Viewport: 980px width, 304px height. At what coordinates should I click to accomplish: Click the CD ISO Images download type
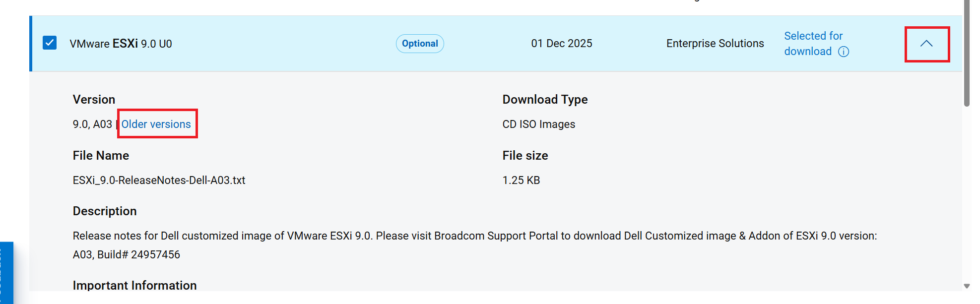[539, 124]
